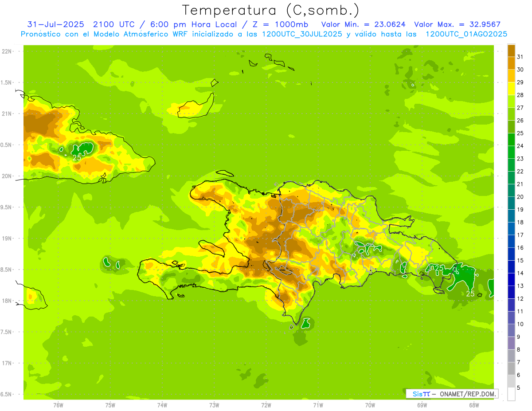This screenshot has width=532, height=411.
Task: Click the "73W" longitude label
Action: (214, 405)
